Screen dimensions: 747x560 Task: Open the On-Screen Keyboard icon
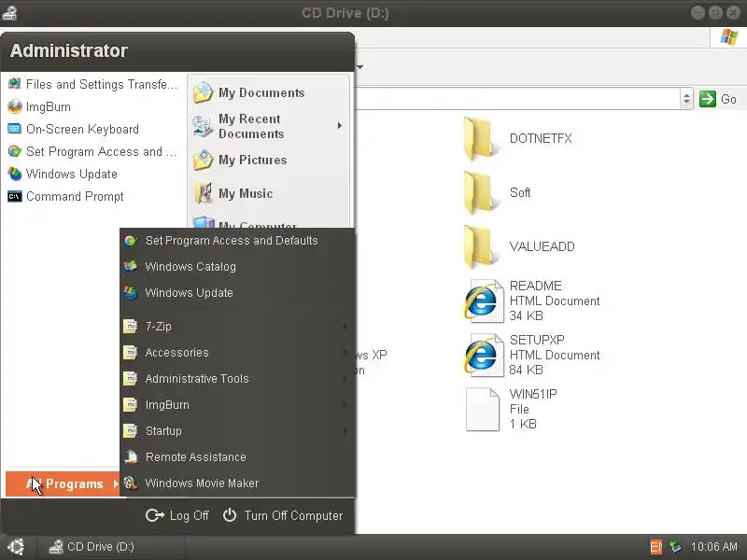(x=14, y=129)
